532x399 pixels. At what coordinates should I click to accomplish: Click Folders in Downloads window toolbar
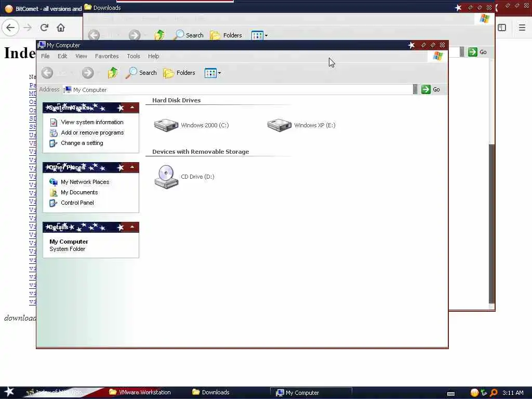tap(226, 35)
